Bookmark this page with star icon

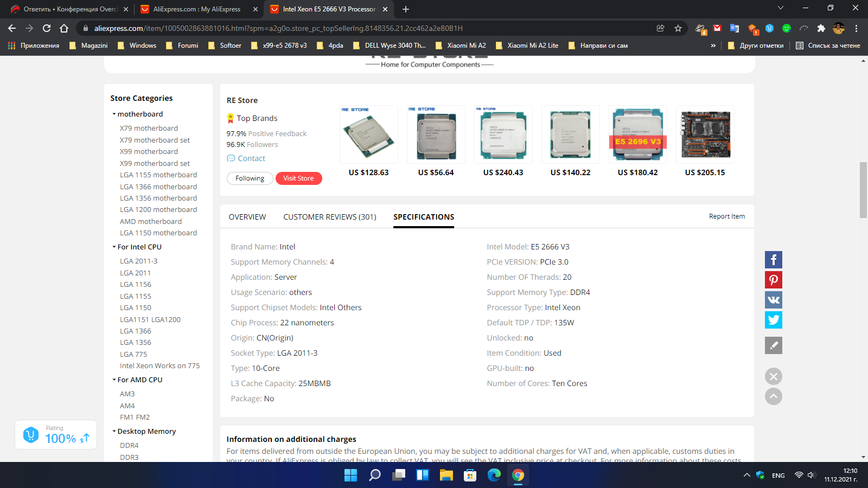[678, 28]
